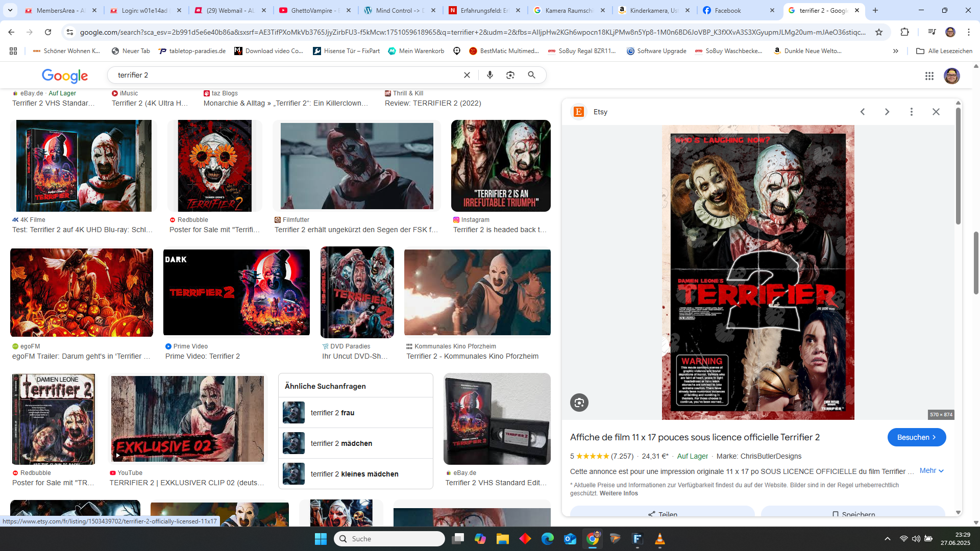Visit the Etsy listing via Besuchen button

pos(917,437)
